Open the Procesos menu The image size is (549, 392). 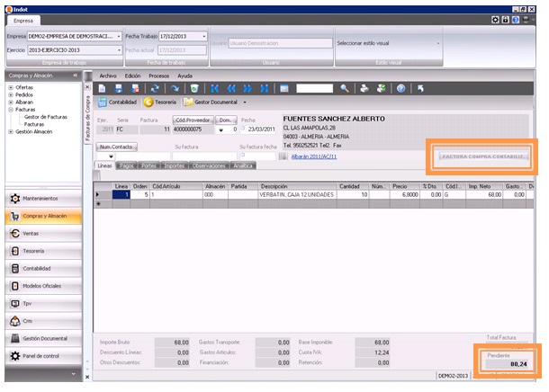[x=158, y=76]
